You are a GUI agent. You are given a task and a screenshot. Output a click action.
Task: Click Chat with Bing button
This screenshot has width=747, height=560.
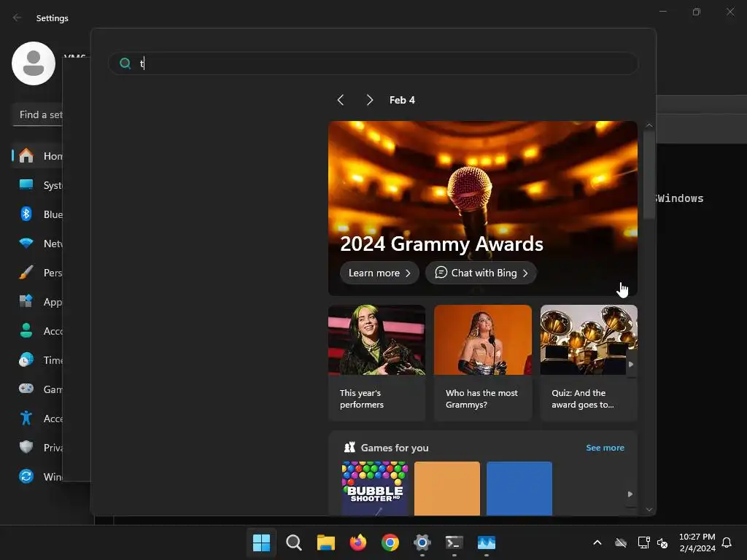pos(481,273)
